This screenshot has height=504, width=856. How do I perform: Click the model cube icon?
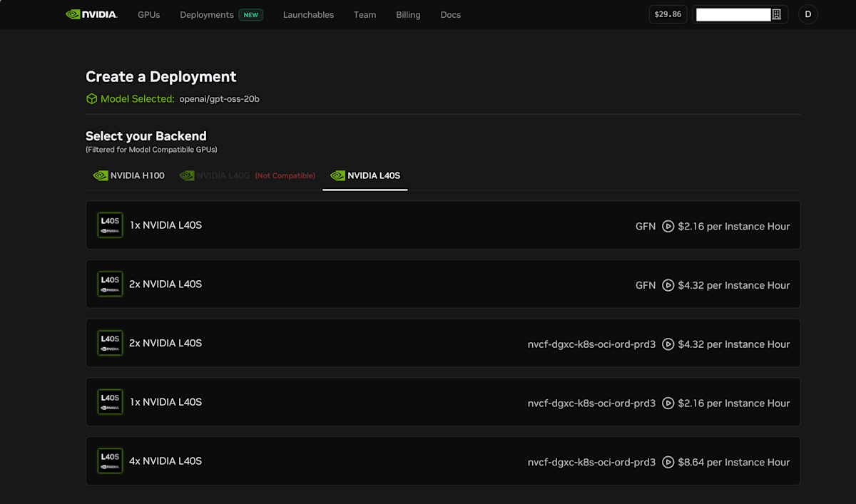click(x=91, y=99)
